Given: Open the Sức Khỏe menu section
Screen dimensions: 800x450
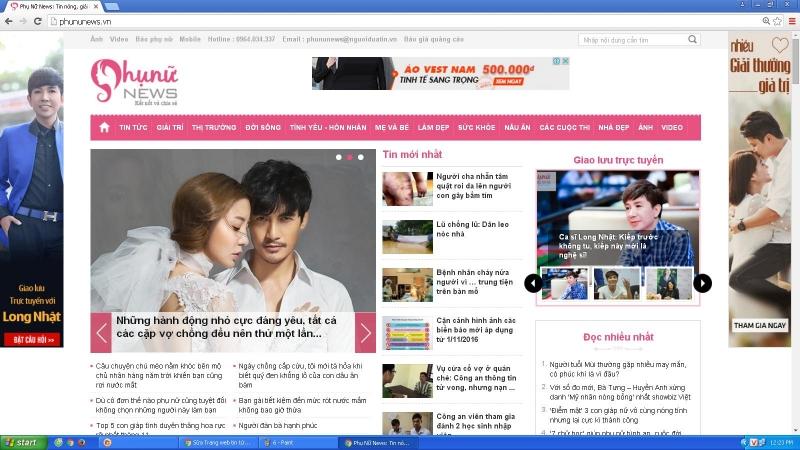Looking at the screenshot, I should pos(476,128).
